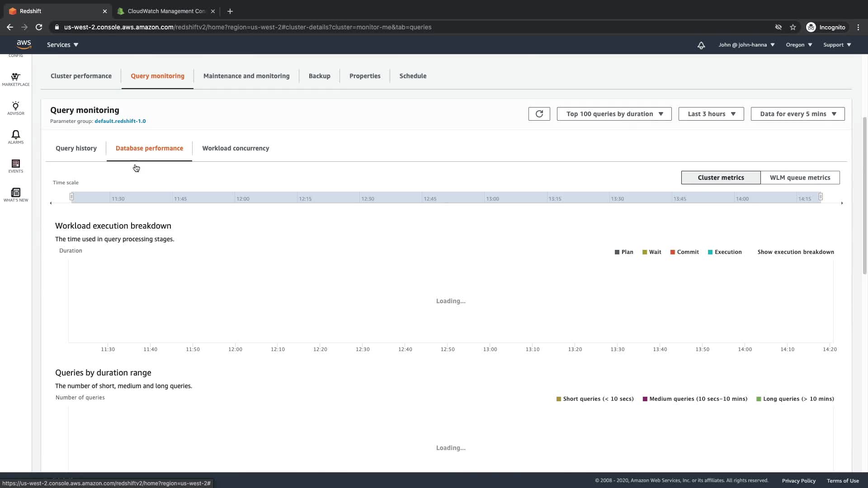Click the time scale right handle
This screenshot has height=488, width=868.
coord(821,197)
